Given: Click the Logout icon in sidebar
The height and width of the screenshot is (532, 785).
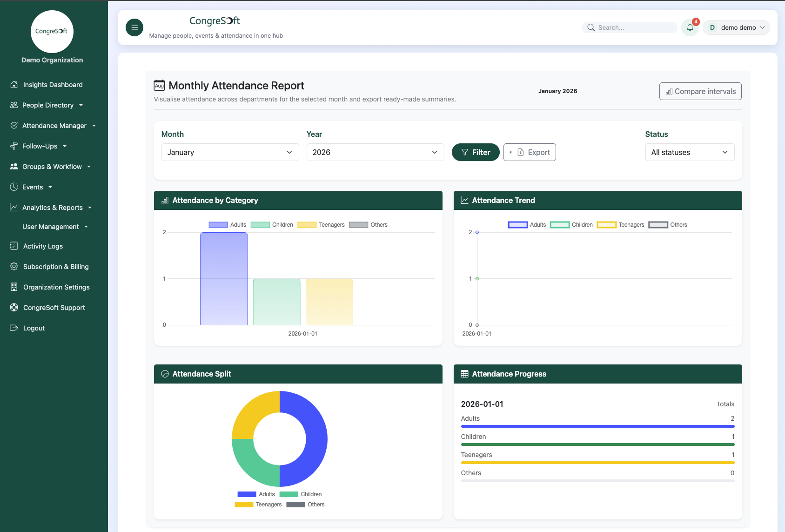Looking at the screenshot, I should point(14,328).
